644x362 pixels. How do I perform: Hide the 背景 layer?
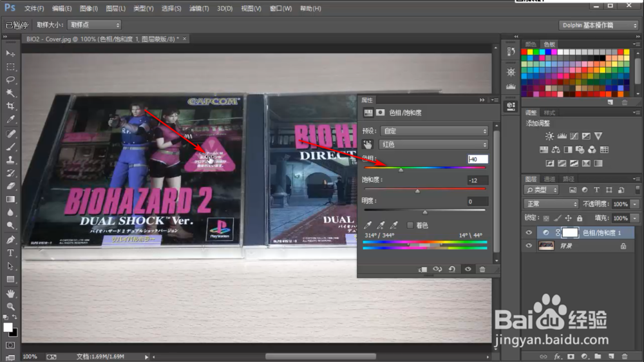tap(529, 245)
